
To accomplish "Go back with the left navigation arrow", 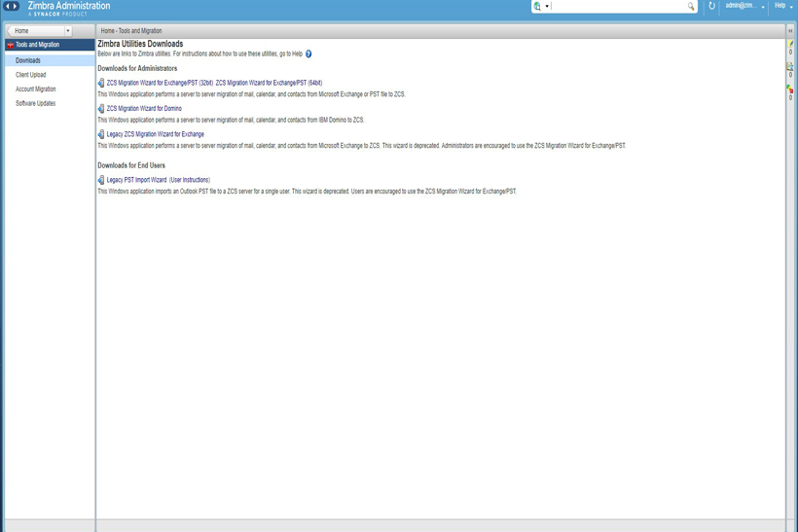I will click(7, 6).
